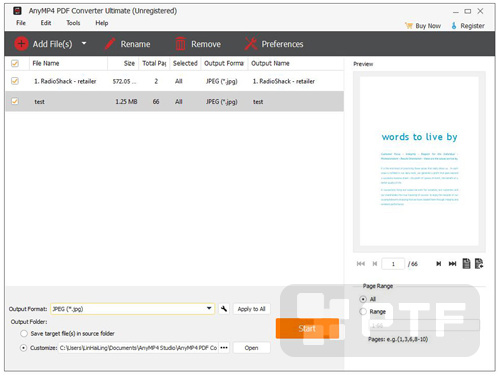
Task: Select the '1. RadioShack - retailer' file name
Action: (x=65, y=81)
